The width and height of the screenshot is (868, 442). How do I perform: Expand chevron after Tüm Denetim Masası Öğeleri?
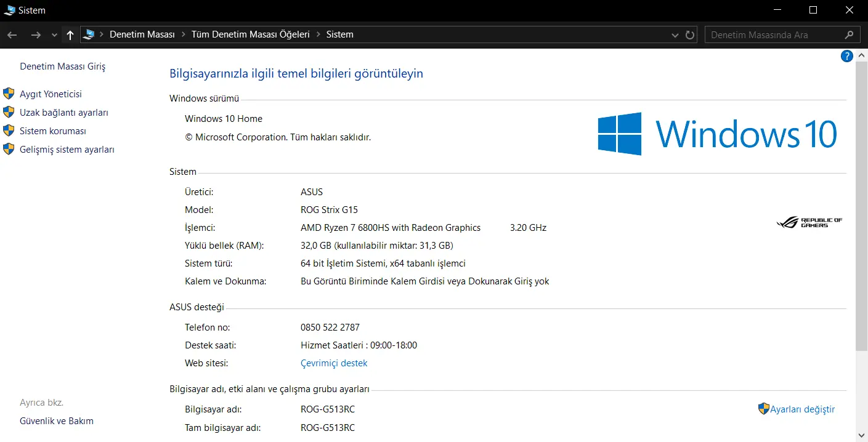pyautogui.click(x=318, y=34)
